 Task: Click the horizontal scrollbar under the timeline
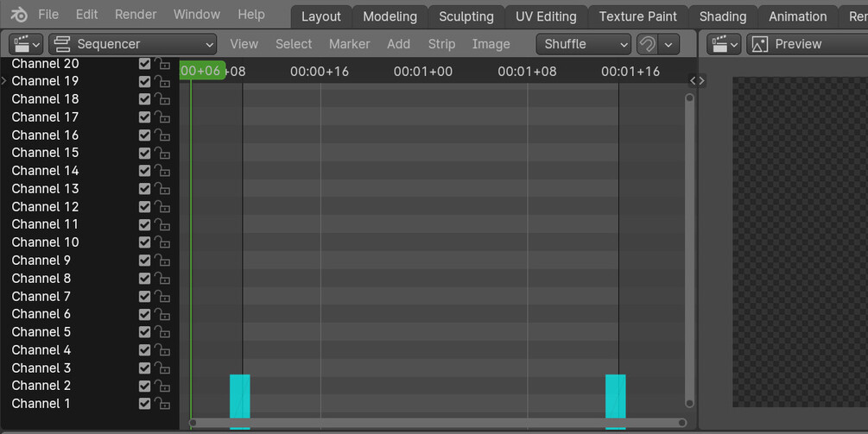pyautogui.click(x=436, y=423)
